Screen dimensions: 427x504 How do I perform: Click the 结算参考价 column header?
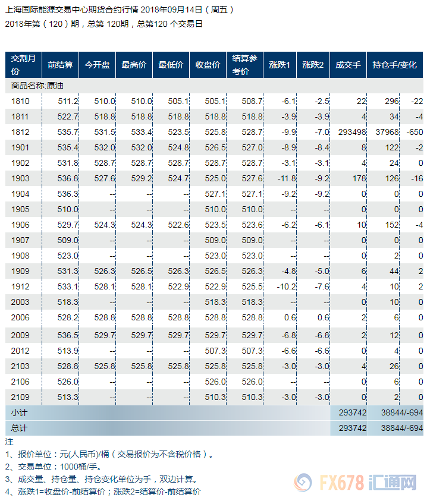244,65
